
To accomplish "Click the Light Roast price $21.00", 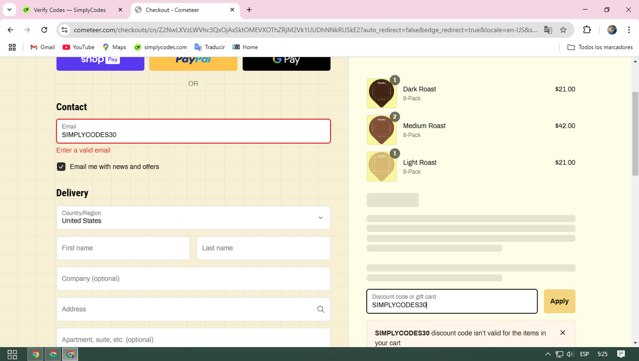I will (x=565, y=163).
